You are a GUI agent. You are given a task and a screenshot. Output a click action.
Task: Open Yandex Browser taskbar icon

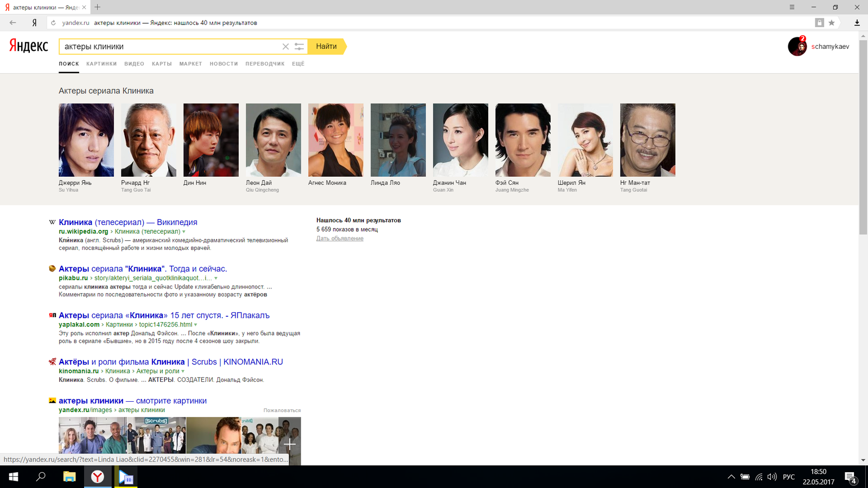(x=98, y=477)
